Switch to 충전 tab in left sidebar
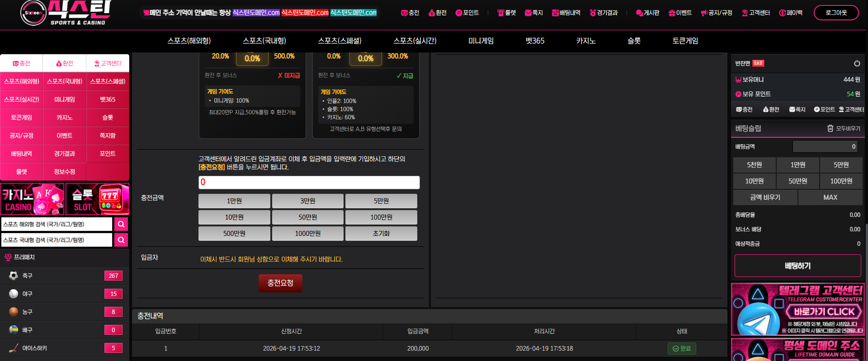This screenshot has height=361, width=868. tap(21, 63)
